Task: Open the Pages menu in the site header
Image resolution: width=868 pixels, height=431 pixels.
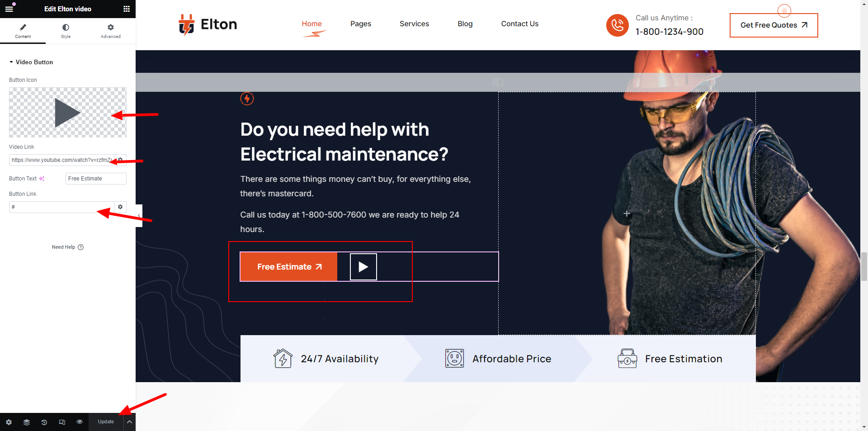Action: (x=361, y=24)
